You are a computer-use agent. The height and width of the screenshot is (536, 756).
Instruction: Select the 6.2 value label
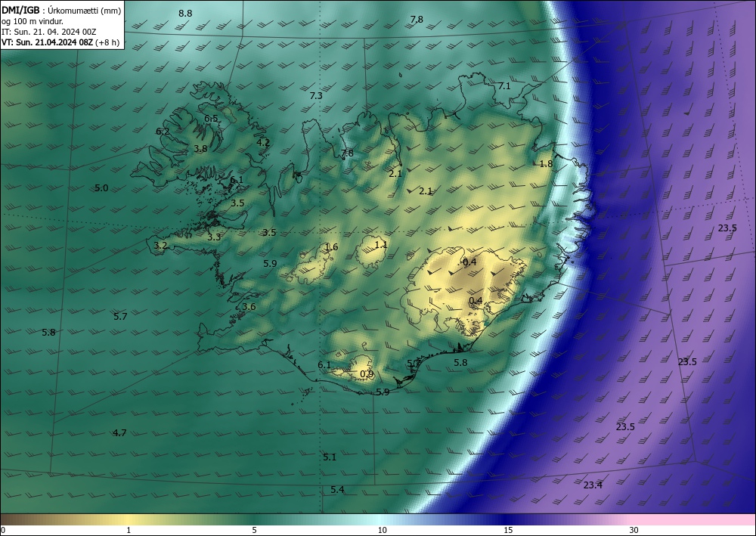click(x=163, y=131)
